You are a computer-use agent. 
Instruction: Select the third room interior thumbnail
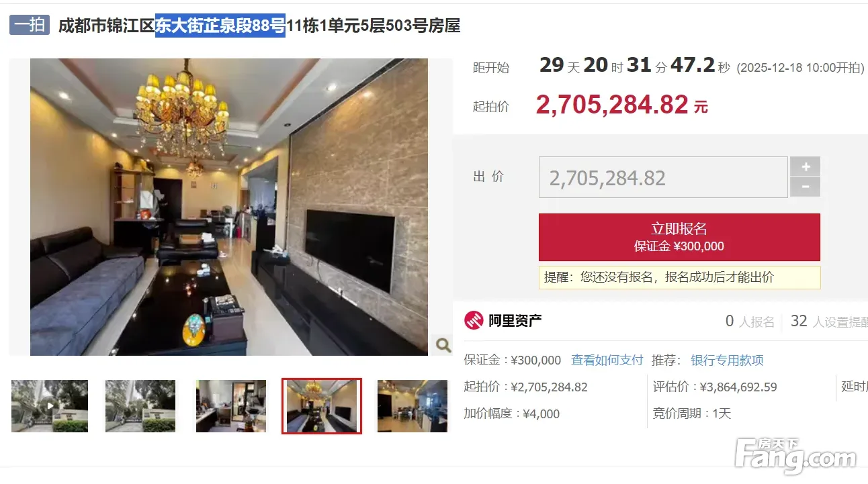point(231,406)
